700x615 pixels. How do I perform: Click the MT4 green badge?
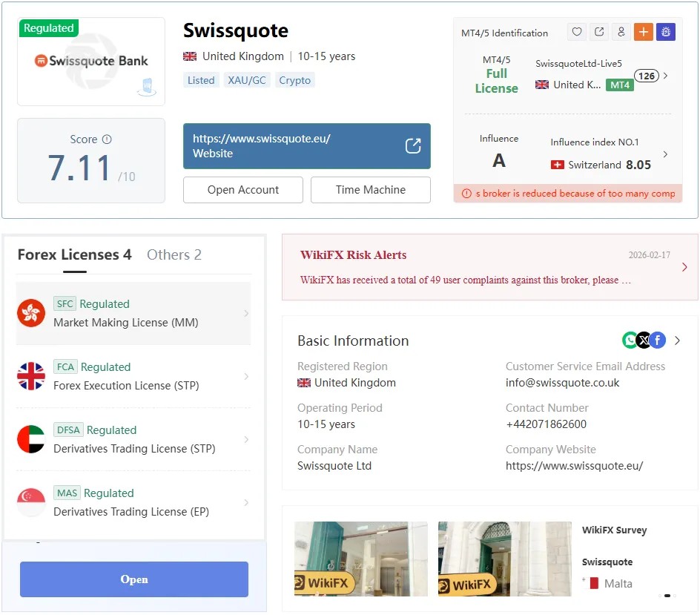tap(620, 85)
